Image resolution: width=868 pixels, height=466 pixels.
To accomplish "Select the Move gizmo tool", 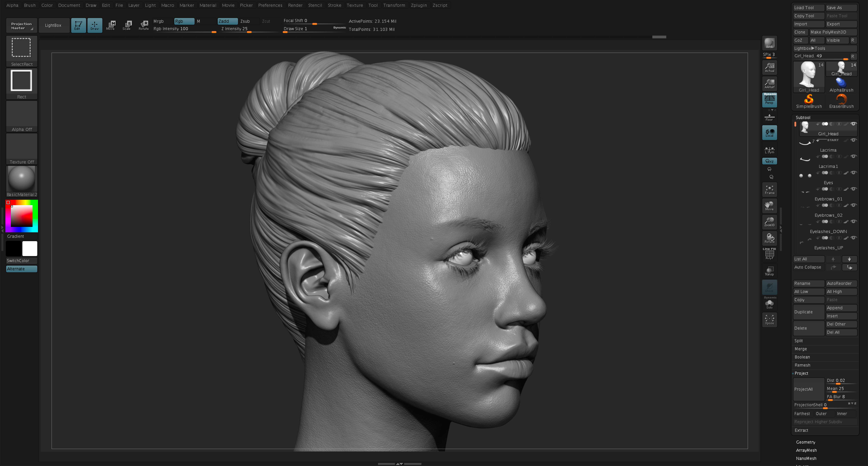I will [x=111, y=25].
